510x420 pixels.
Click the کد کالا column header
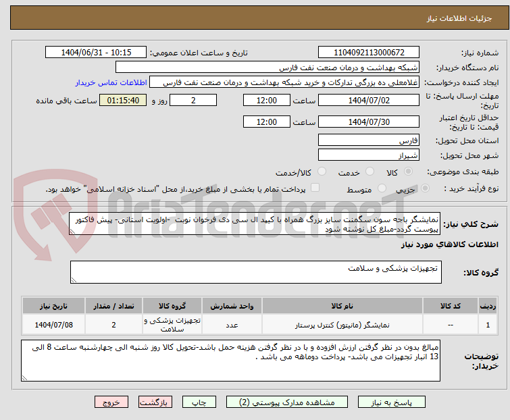coord(451,306)
